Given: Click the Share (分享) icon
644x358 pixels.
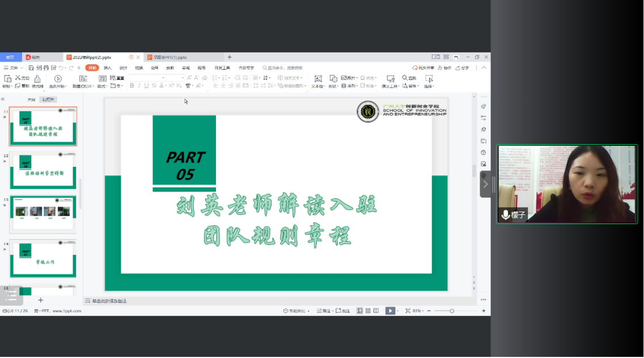Looking at the screenshot, I should coord(457,68).
